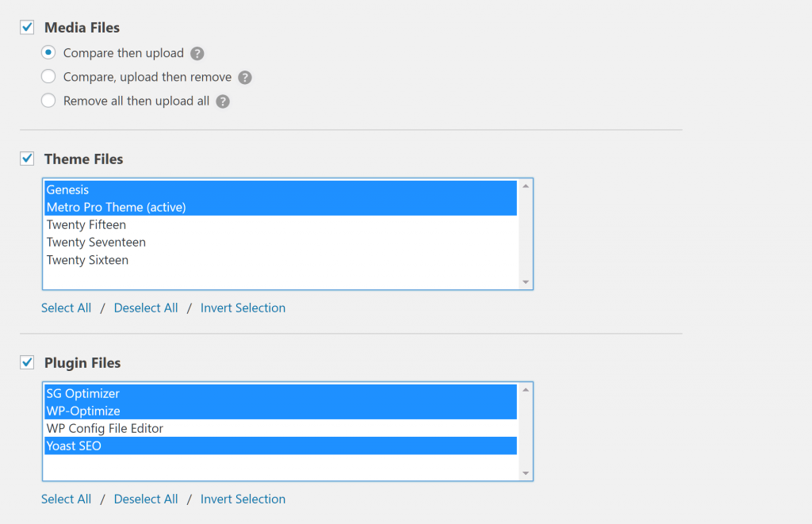812x524 pixels.
Task: Select the Compare then upload radio button
Action: tap(47, 52)
